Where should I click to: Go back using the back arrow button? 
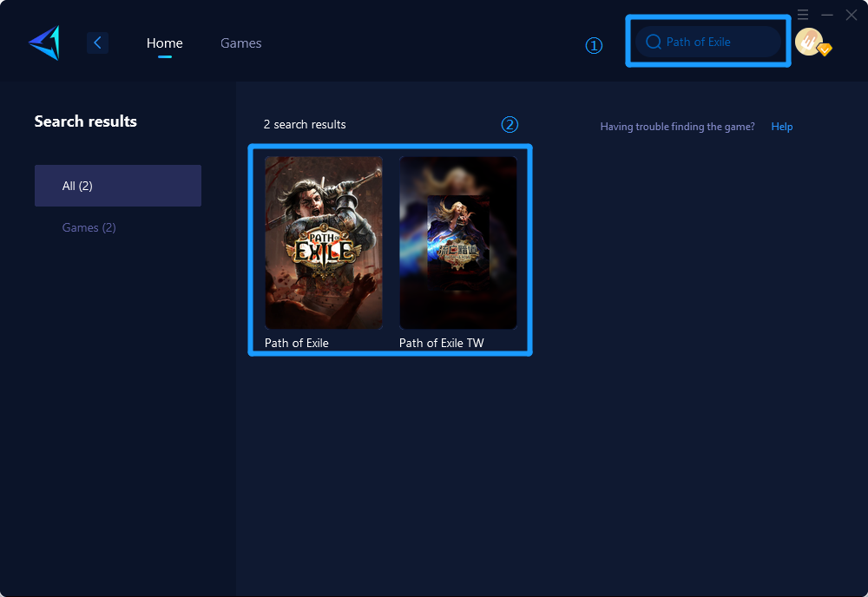97,43
